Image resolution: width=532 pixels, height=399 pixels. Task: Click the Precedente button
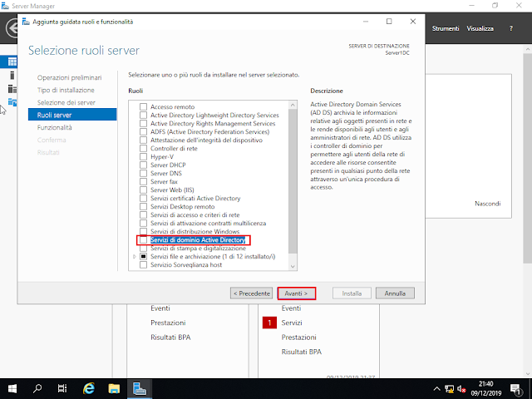pyautogui.click(x=251, y=293)
